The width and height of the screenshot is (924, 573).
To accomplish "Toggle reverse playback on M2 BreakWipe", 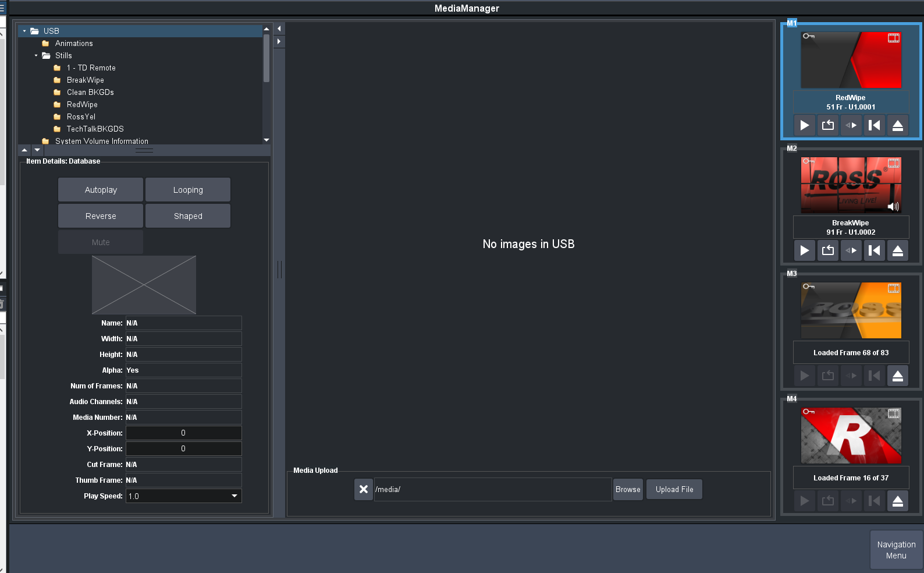I will click(x=851, y=250).
